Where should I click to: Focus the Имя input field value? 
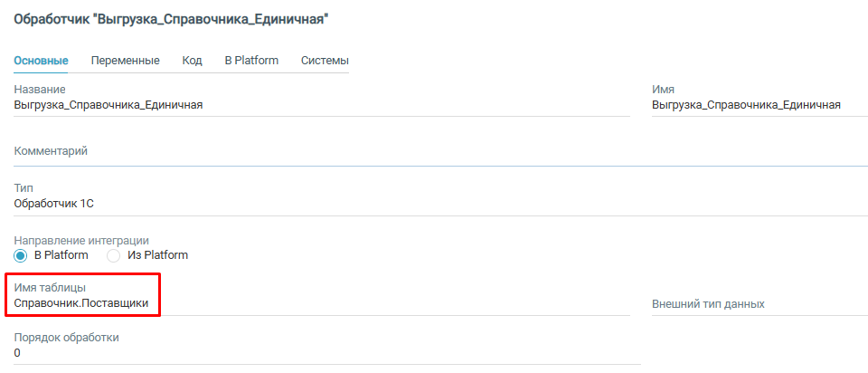pyautogui.click(x=746, y=105)
